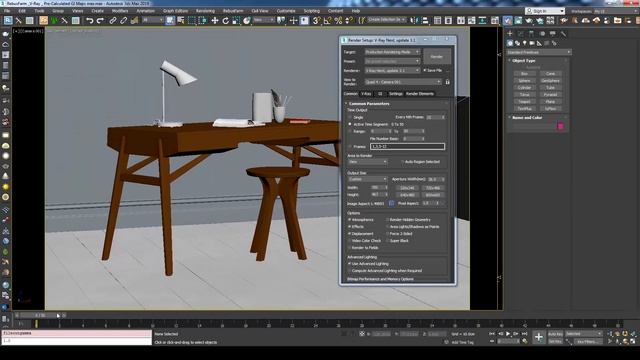Screen dimensions: 640x360
Task: Click the Box primitive button
Action: (x=524, y=74)
